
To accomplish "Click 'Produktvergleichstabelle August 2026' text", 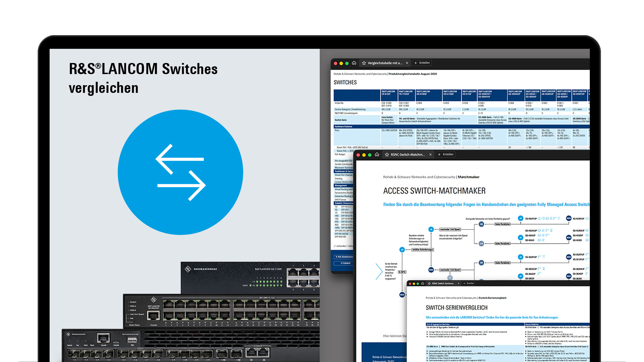I will pyautogui.click(x=413, y=74).
